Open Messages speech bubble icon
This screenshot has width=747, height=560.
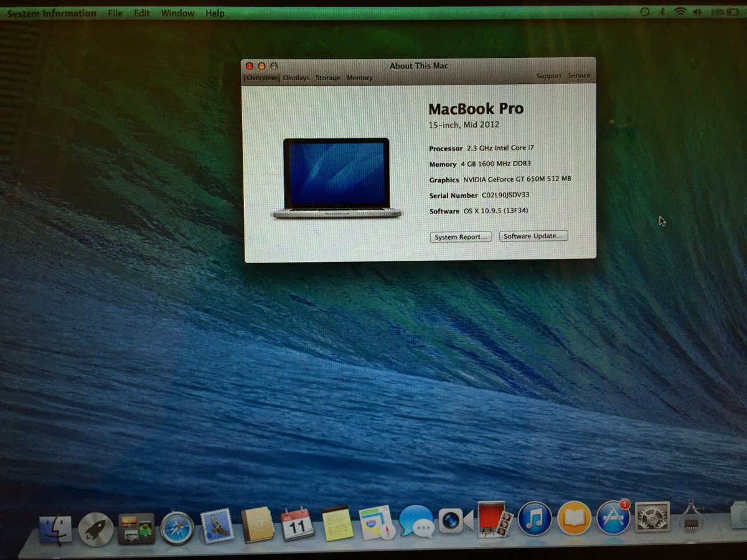(x=416, y=521)
